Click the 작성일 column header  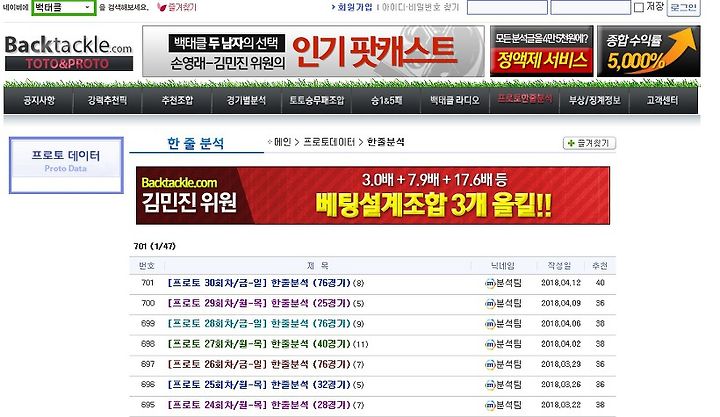[x=559, y=265]
